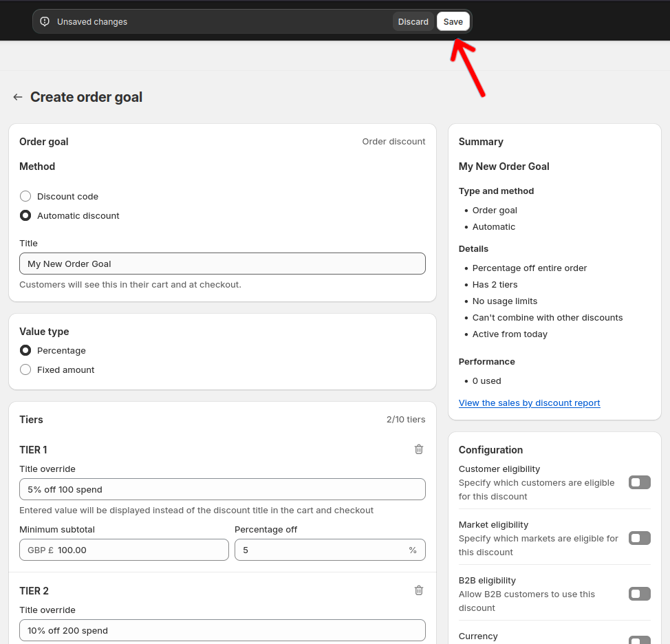Click the Percentage off field for Tier 1
Image resolution: width=670 pixels, height=644 pixels.
[x=329, y=550]
